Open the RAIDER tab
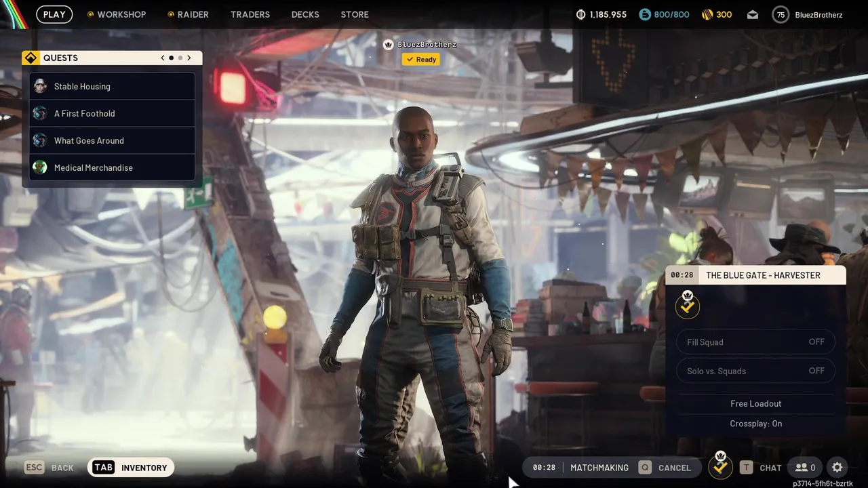 (x=193, y=14)
